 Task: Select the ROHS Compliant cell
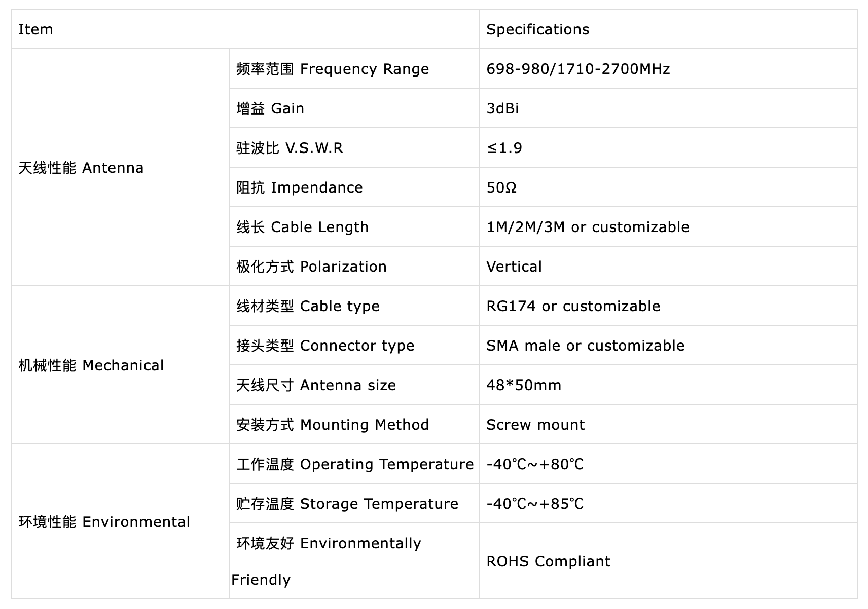[x=548, y=561]
